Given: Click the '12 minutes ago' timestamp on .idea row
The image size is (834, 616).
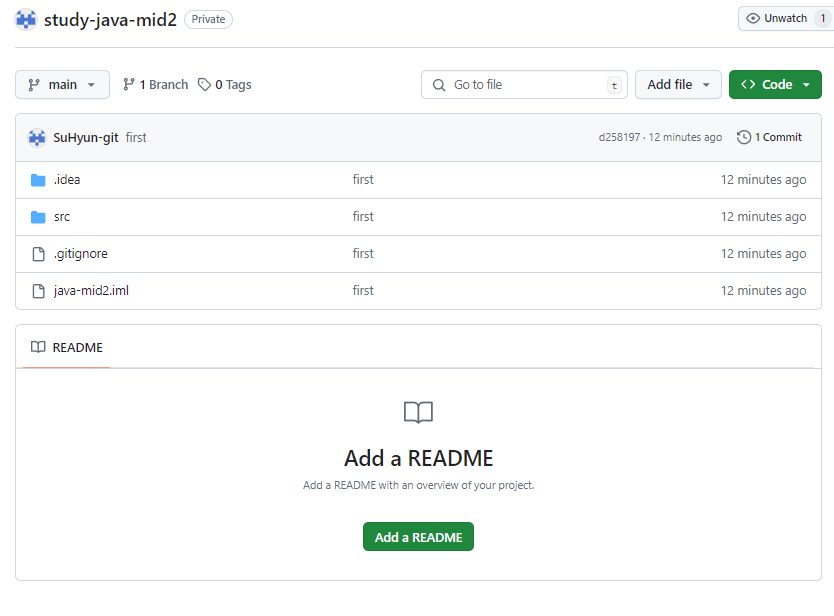Looking at the screenshot, I should click(764, 180).
